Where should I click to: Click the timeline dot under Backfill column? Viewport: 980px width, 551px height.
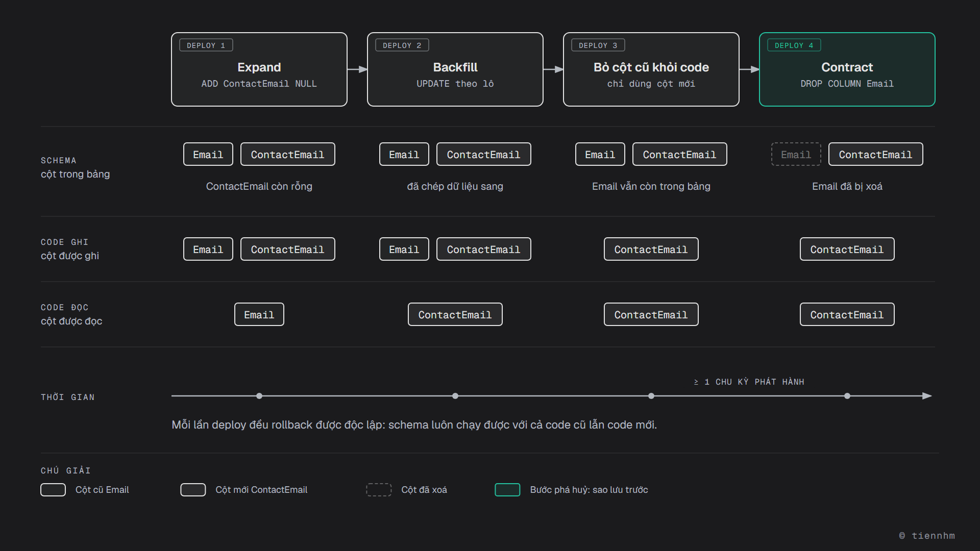tap(455, 396)
